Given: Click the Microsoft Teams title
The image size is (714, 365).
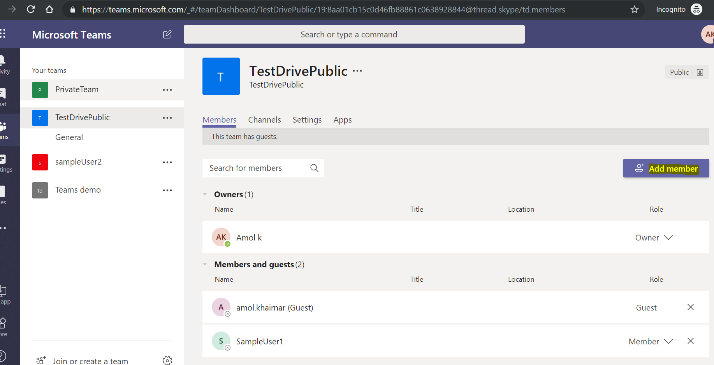Looking at the screenshot, I should click(x=71, y=35).
